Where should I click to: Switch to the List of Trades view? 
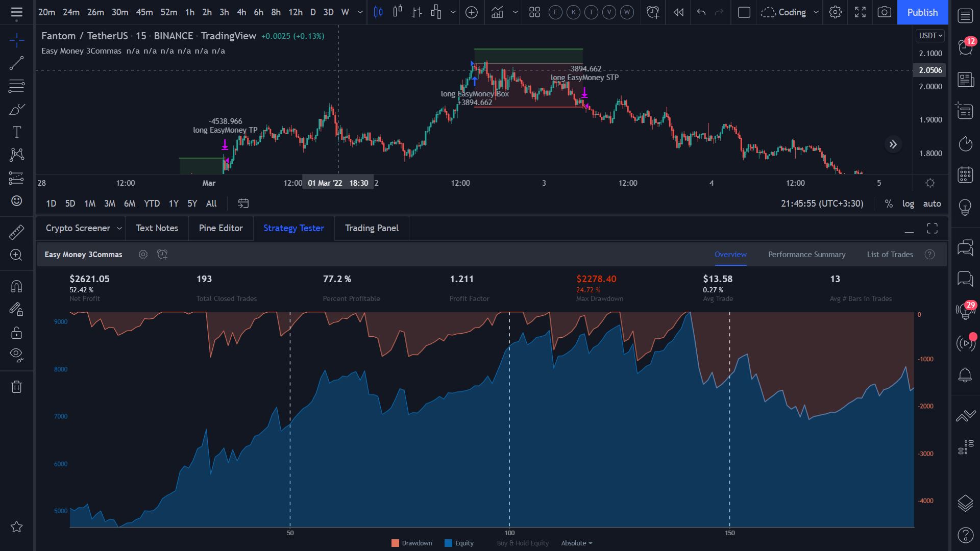[890, 255]
